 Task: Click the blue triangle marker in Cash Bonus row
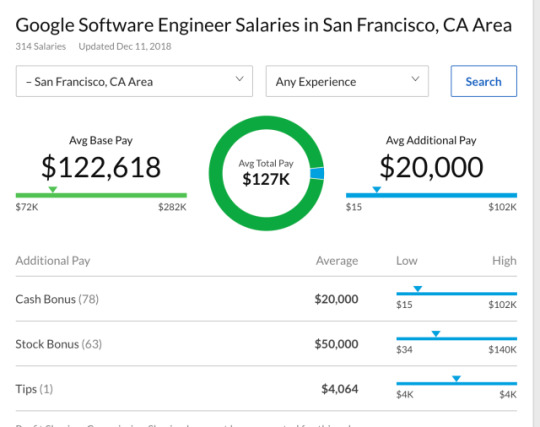click(418, 289)
